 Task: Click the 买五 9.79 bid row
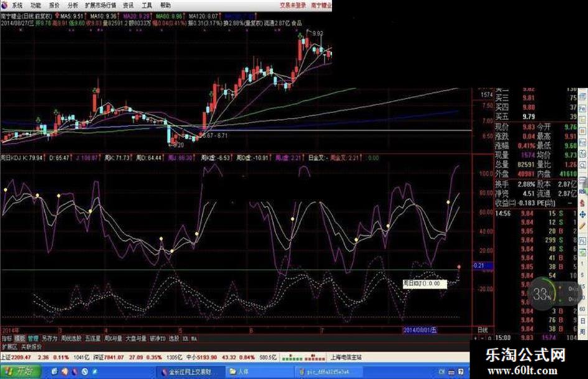[536, 117]
